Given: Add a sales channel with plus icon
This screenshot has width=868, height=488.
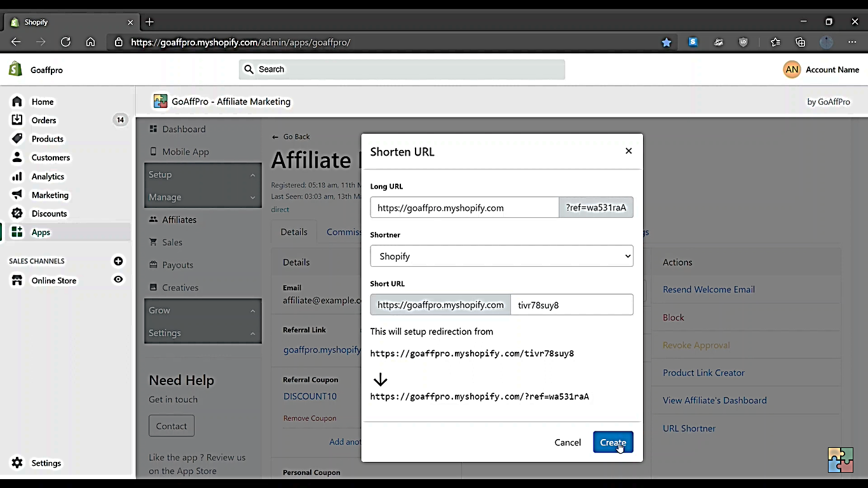Looking at the screenshot, I should [118, 261].
